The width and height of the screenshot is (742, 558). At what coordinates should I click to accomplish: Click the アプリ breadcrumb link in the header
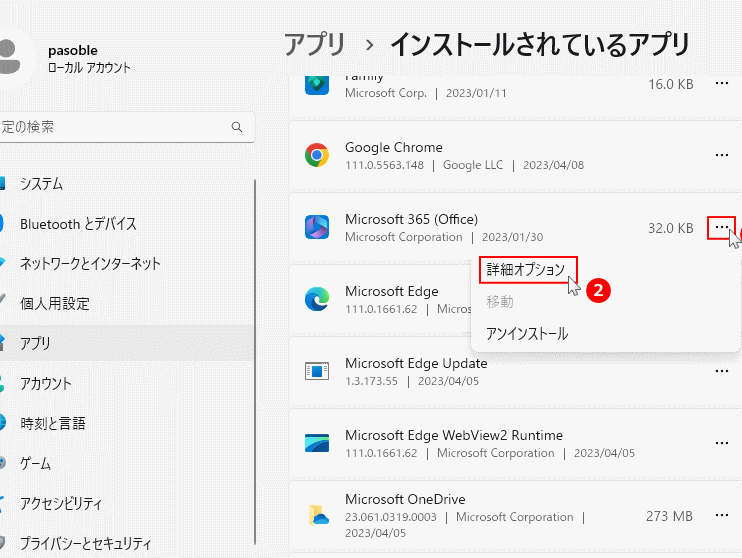315,44
